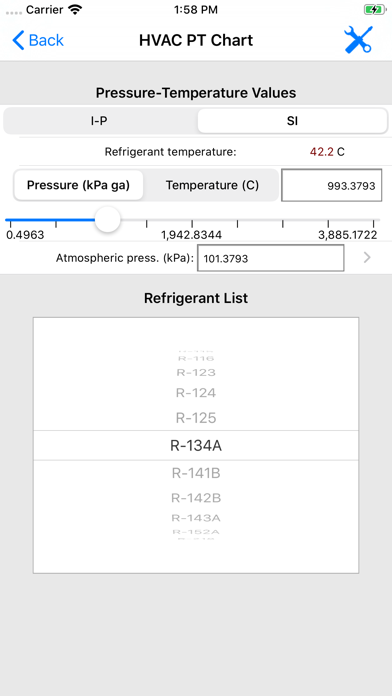Tap the Back chevron icon

pyautogui.click(x=18, y=40)
